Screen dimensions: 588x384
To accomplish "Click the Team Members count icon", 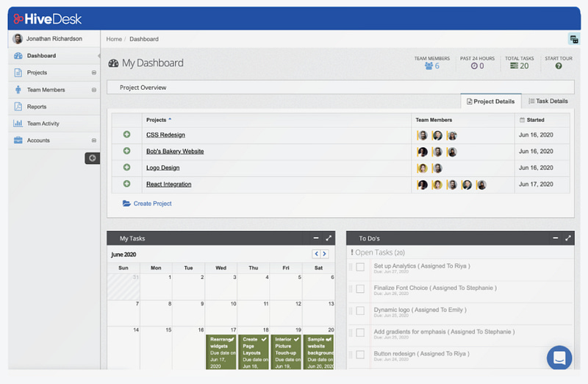I will (x=429, y=66).
